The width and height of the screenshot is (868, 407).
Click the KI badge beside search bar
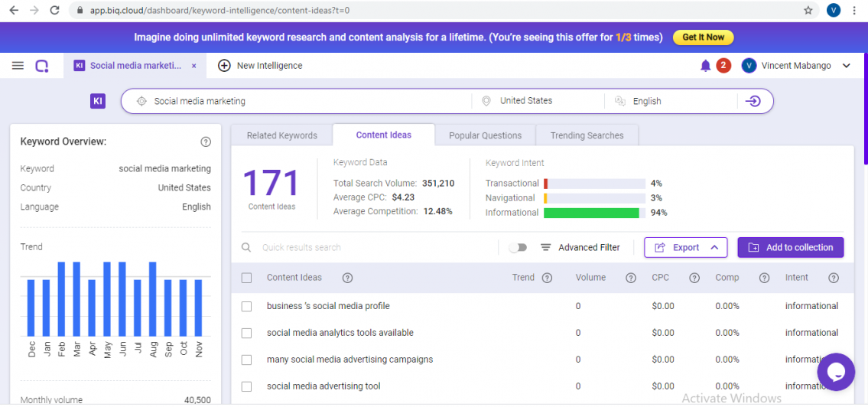[x=98, y=101]
